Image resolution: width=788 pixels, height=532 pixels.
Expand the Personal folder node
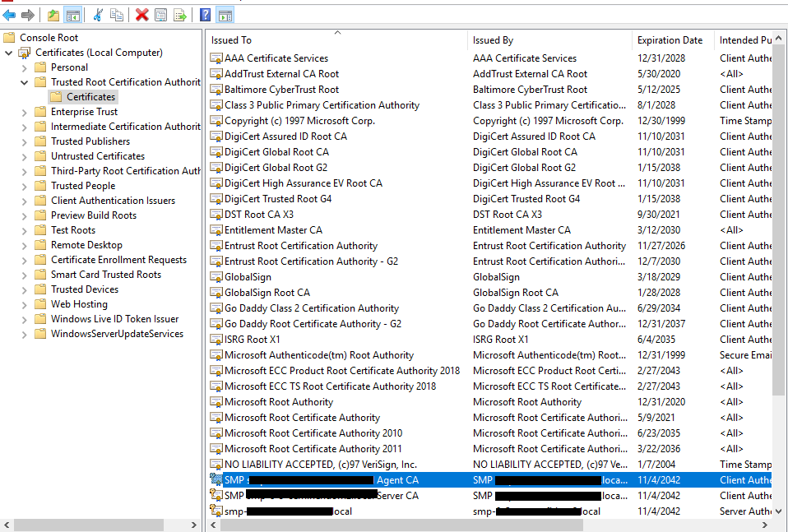pyautogui.click(x=24, y=67)
